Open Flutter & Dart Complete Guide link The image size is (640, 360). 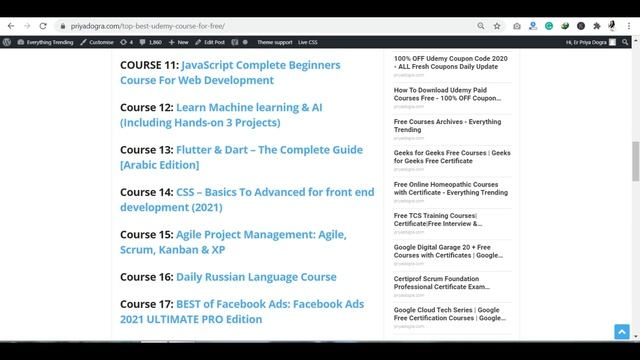tap(241, 157)
